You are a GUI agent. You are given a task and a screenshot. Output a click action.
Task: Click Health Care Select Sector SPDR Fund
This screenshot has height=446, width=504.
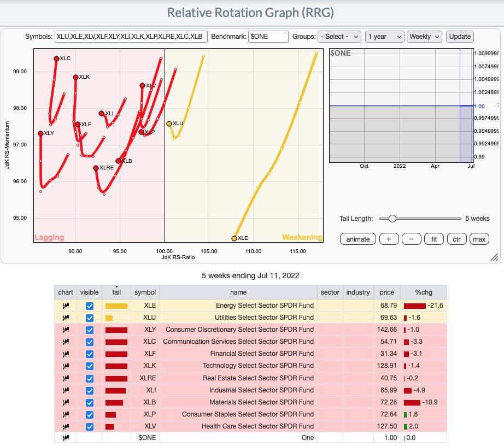(257, 426)
